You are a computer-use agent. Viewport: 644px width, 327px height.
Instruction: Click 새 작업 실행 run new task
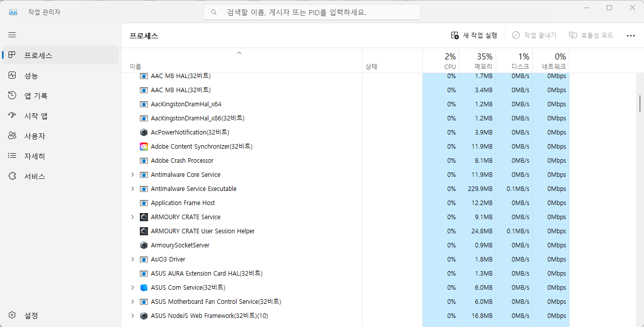474,35
